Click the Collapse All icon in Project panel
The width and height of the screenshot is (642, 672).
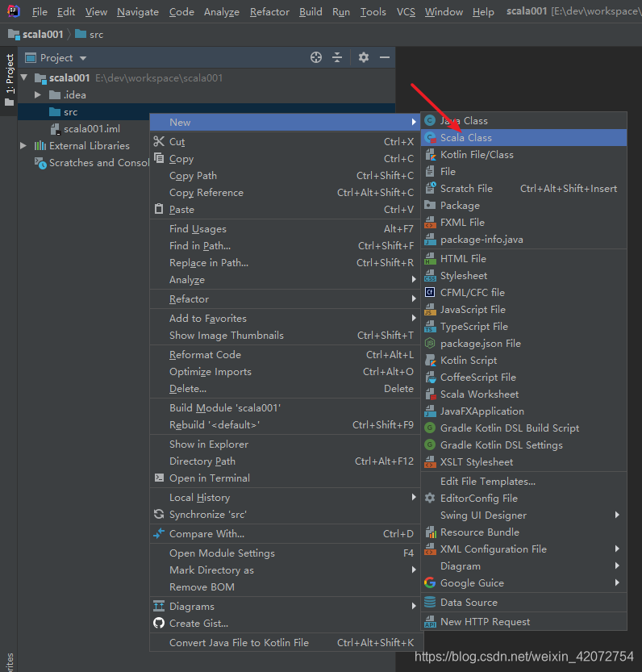click(337, 57)
